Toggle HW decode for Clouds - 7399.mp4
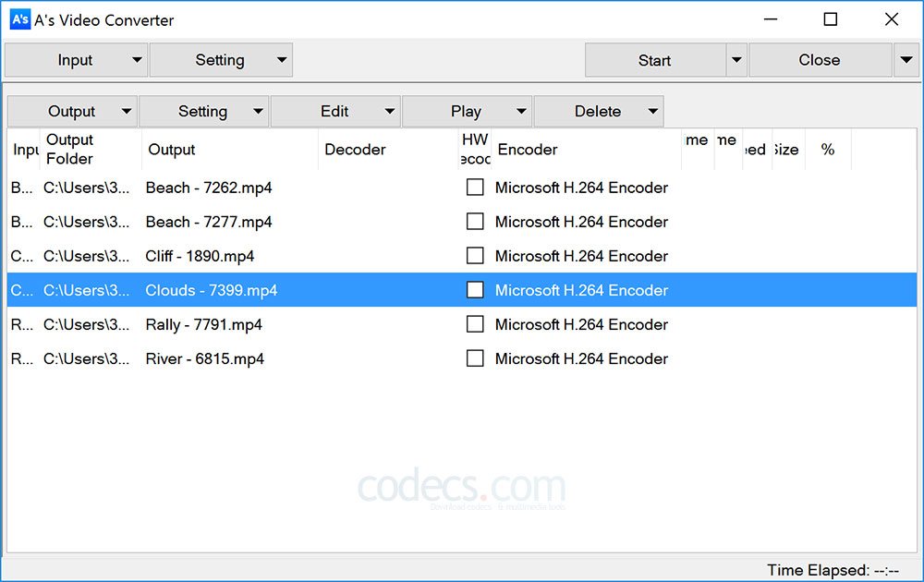 [475, 290]
